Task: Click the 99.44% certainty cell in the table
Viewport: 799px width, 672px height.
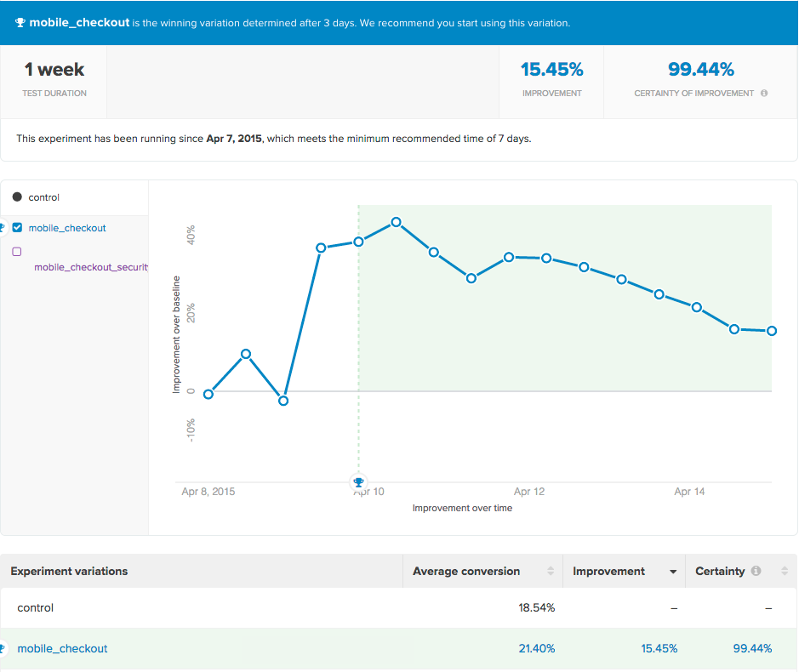Action: point(752,648)
